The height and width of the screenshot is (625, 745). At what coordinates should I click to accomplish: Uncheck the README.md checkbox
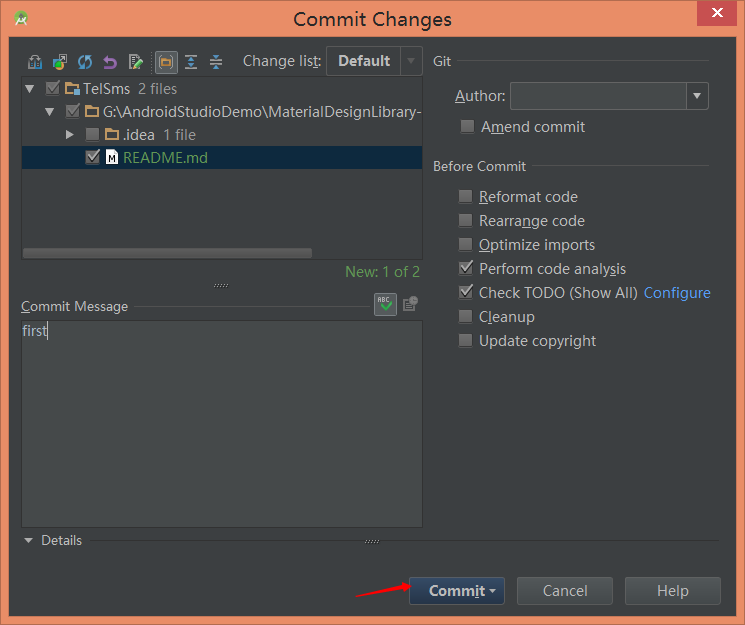tap(92, 157)
